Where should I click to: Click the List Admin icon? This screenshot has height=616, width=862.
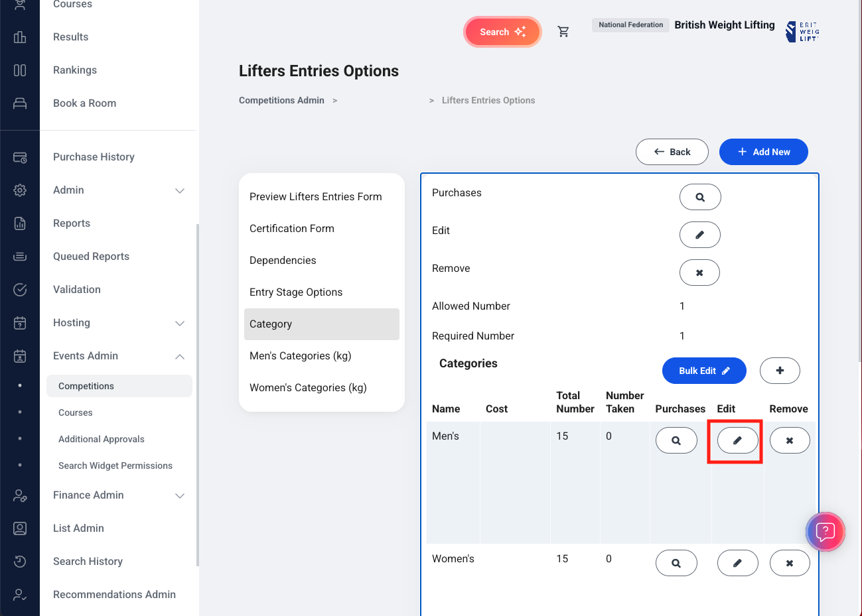tap(20, 528)
